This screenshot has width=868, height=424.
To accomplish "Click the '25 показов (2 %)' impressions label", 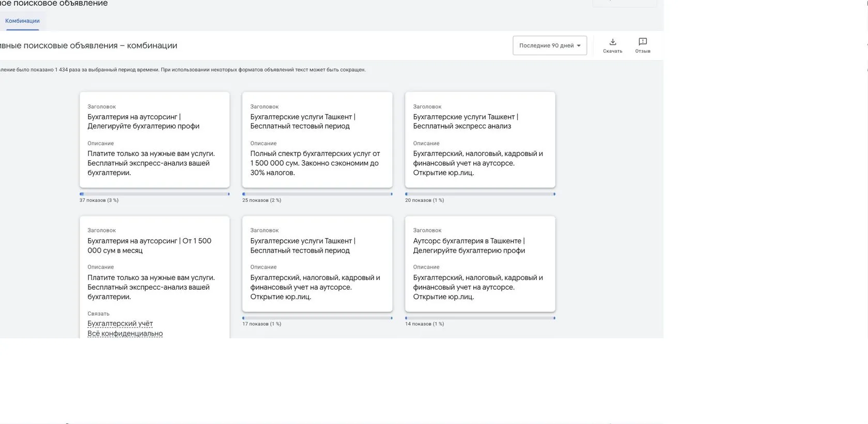I will pos(261,200).
